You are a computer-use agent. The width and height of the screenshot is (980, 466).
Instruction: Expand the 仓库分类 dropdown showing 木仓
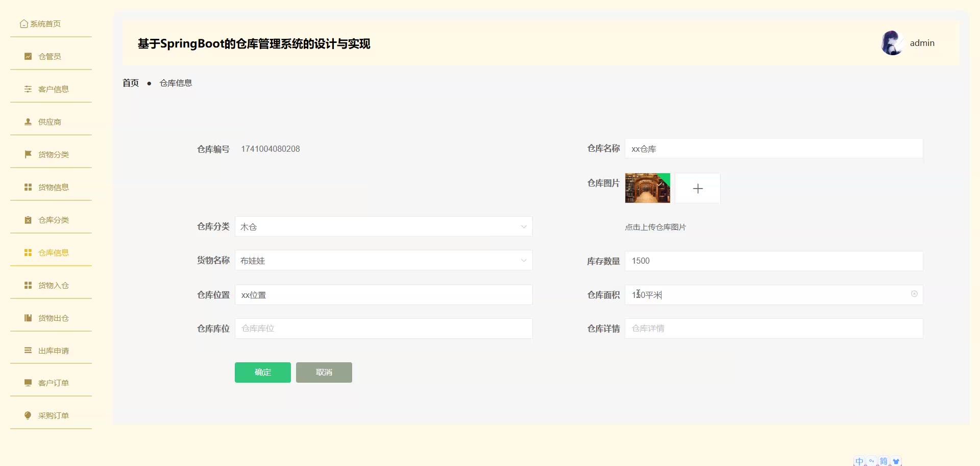click(384, 226)
